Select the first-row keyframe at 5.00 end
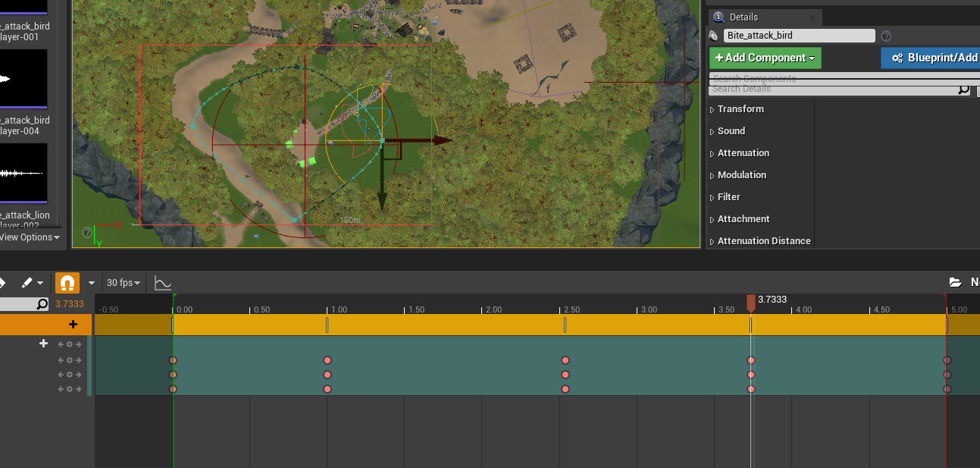The image size is (980, 468). pos(947,360)
